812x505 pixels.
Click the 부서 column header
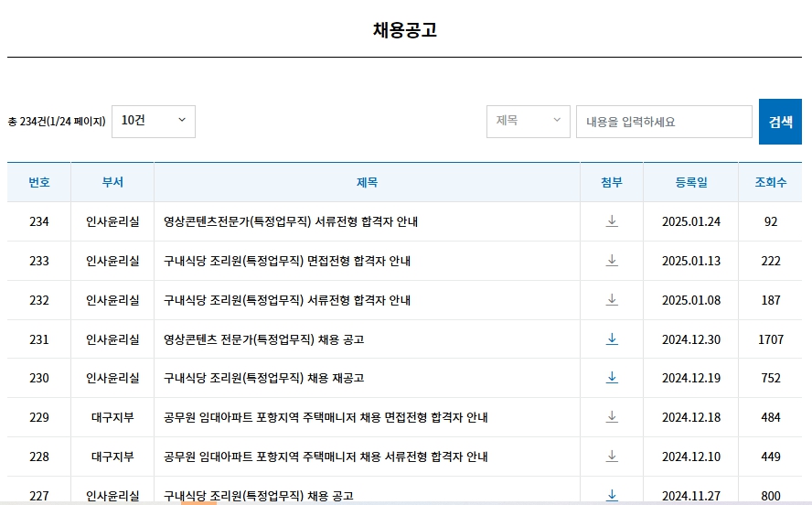[112, 182]
